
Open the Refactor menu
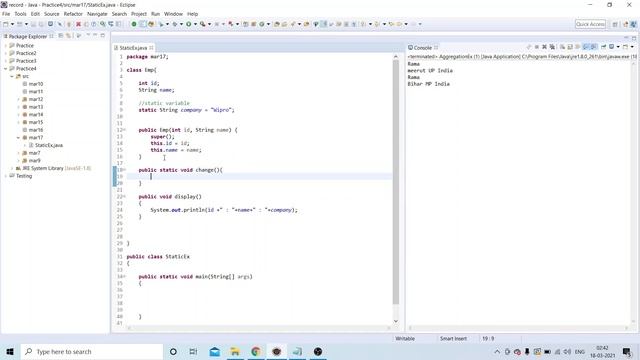(x=73, y=14)
